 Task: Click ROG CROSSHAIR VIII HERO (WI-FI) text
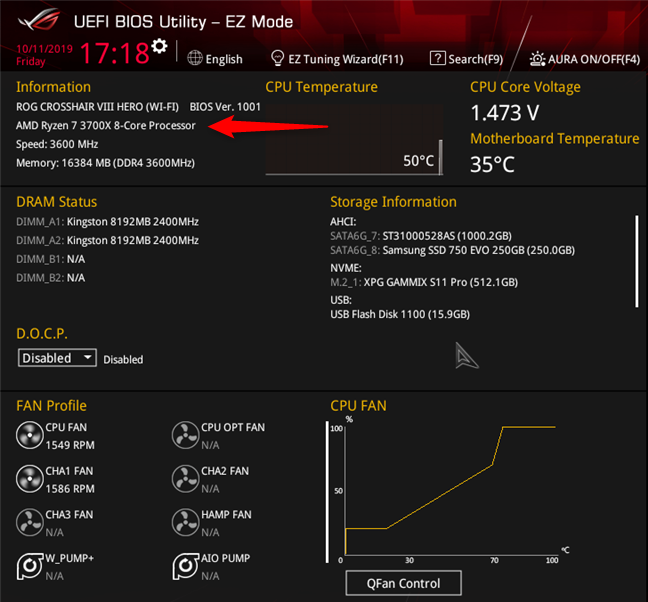pos(97,107)
